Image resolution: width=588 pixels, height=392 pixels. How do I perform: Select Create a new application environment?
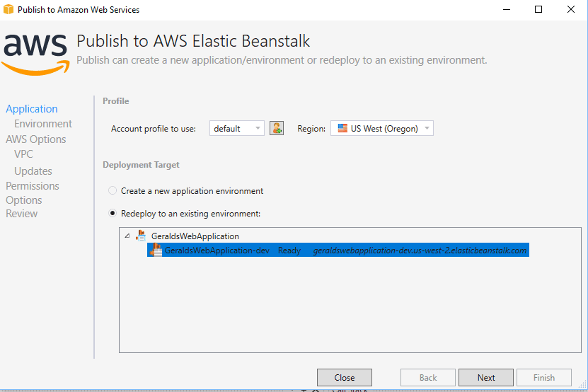[x=113, y=190]
